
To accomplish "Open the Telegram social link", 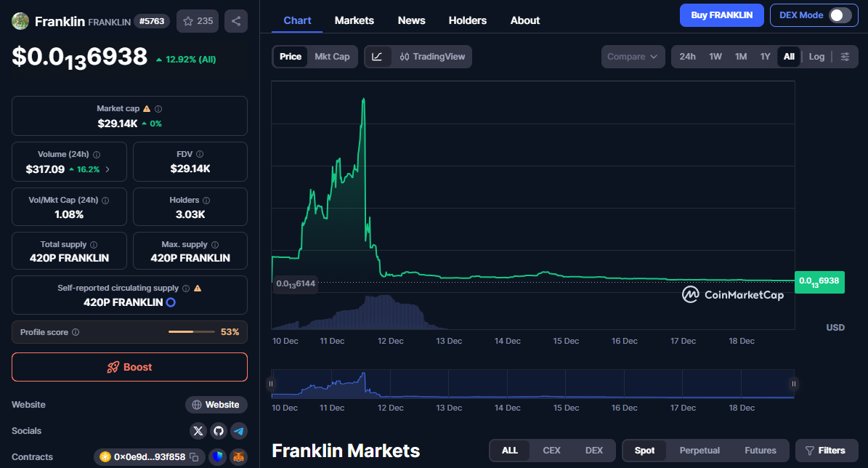I will tap(239, 431).
